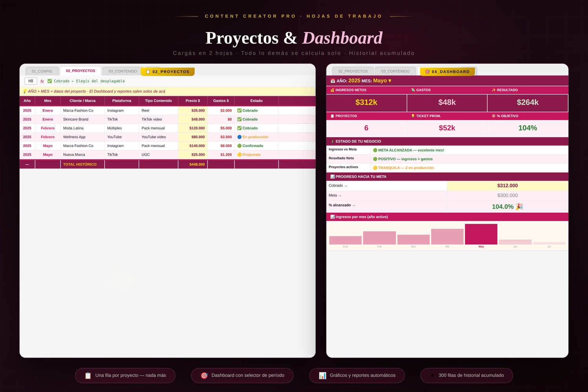Open the Confirmado status dropdown in Mayo row

coord(256,146)
